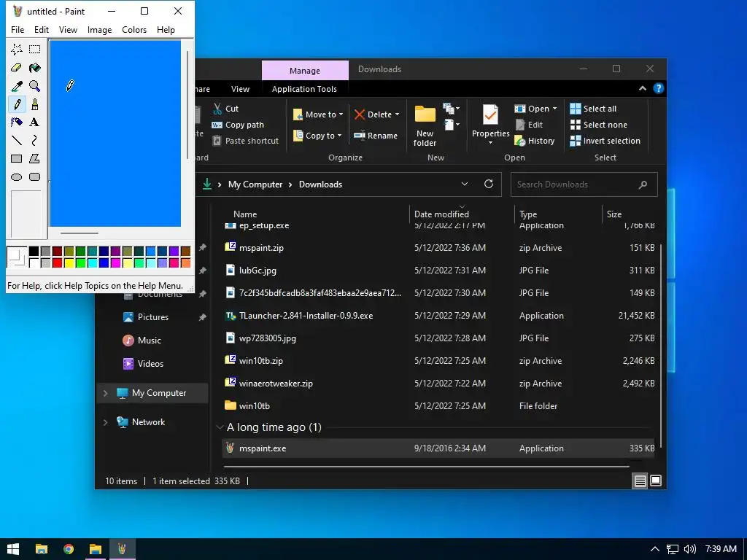Image resolution: width=747 pixels, height=560 pixels.
Task: Open the Edit menu in Paint
Action: tap(42, 29)
